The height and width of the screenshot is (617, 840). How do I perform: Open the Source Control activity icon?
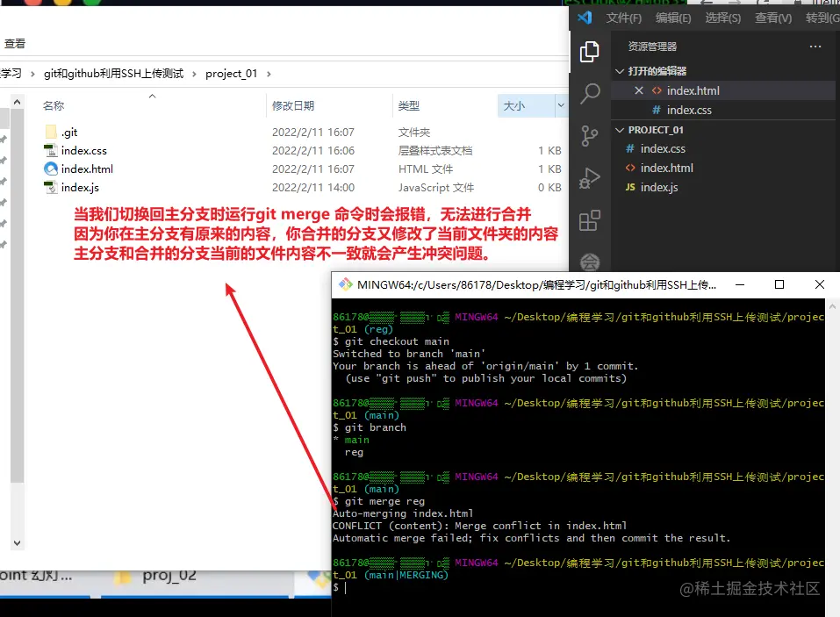589,136
